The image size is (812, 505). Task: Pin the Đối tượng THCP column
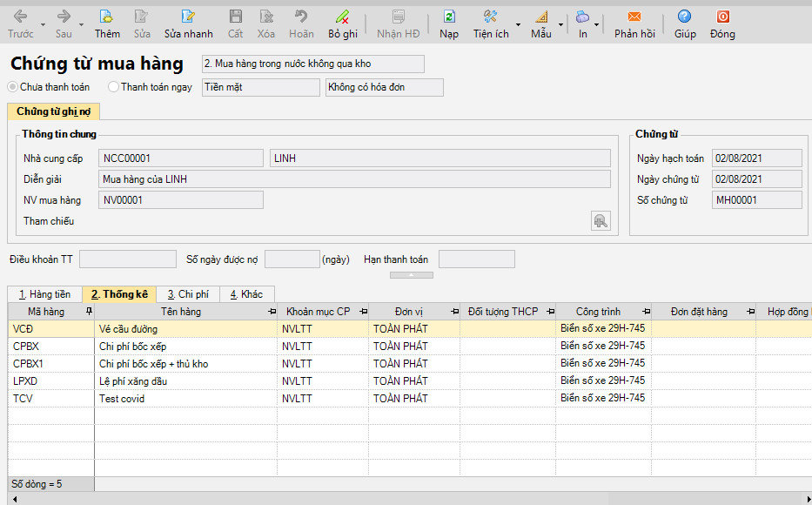coord(550,312)
